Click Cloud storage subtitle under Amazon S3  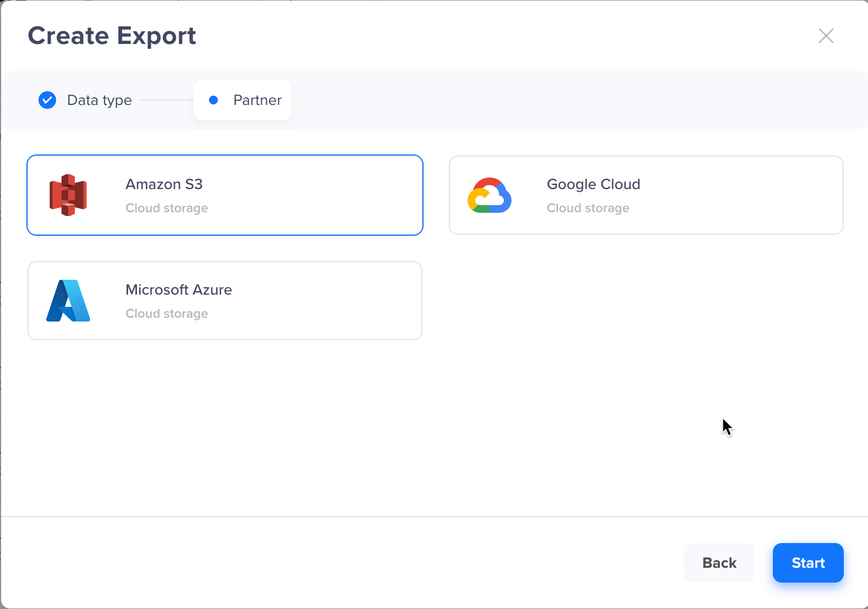(167, 208)
